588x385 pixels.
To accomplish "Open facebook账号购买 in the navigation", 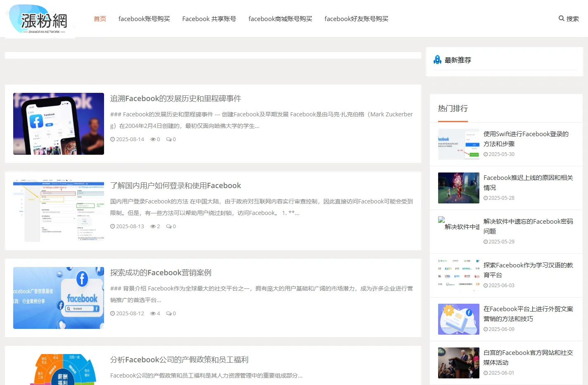I will pos(144,19).
